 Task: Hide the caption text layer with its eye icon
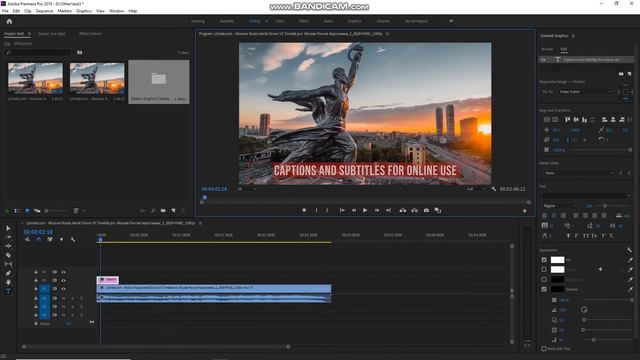click(x=543, y=60)
